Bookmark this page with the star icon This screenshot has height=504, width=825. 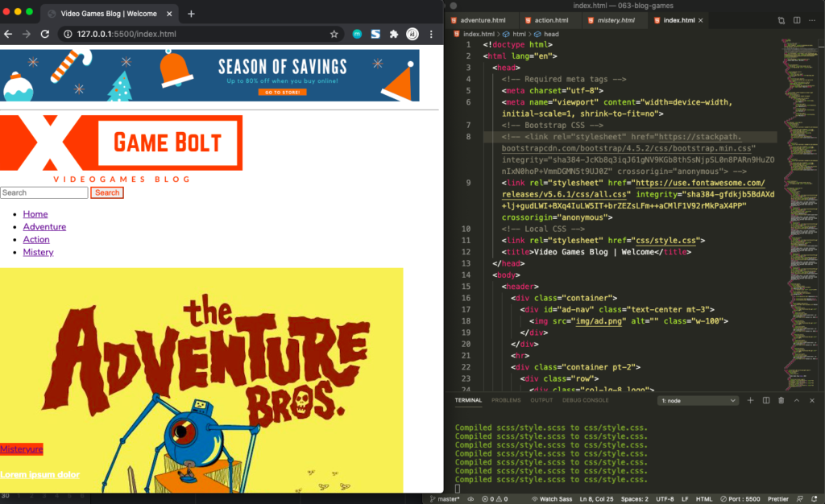coord(334,34)
